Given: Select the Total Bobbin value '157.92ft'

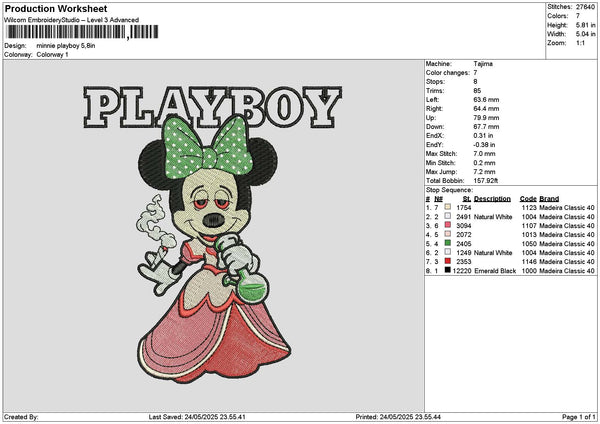Looking at the screenshot, I should [x=486, y=181].
